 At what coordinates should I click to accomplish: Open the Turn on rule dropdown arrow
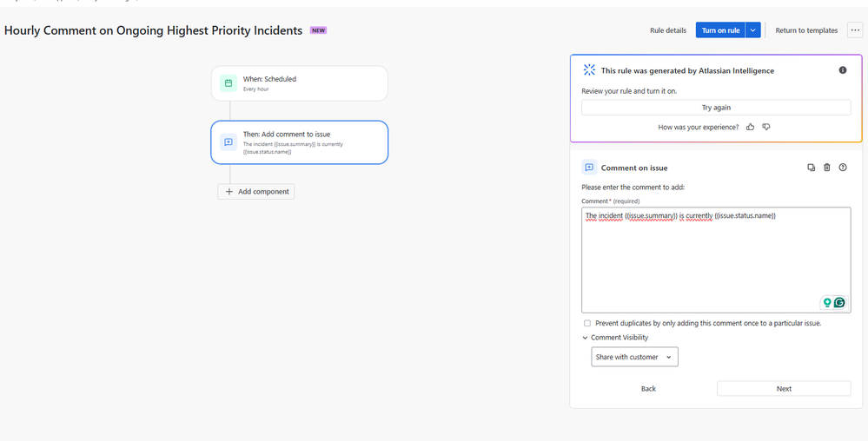pyautogui.click(x=753, y=30)
